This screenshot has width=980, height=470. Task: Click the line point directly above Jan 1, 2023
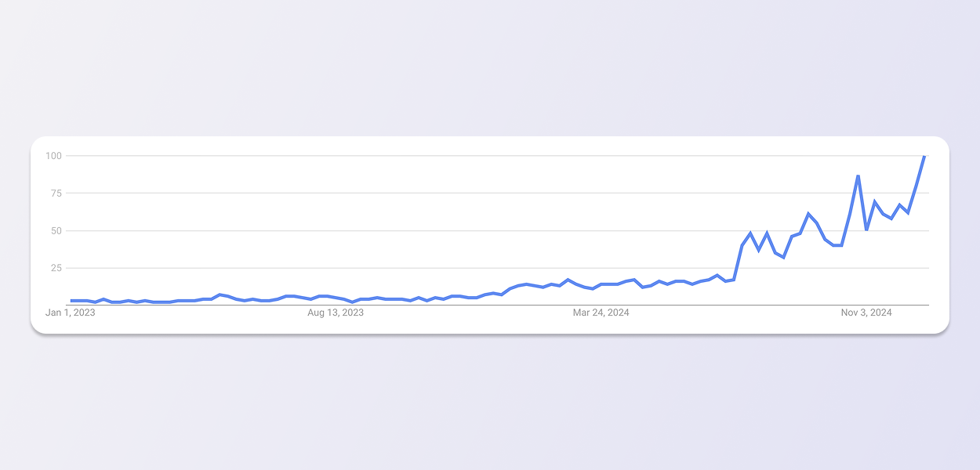click(x=71, y=300)
